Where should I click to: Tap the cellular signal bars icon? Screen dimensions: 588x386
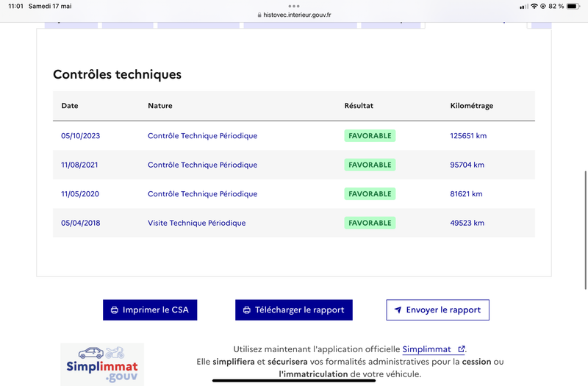click(x=524, y=7)
